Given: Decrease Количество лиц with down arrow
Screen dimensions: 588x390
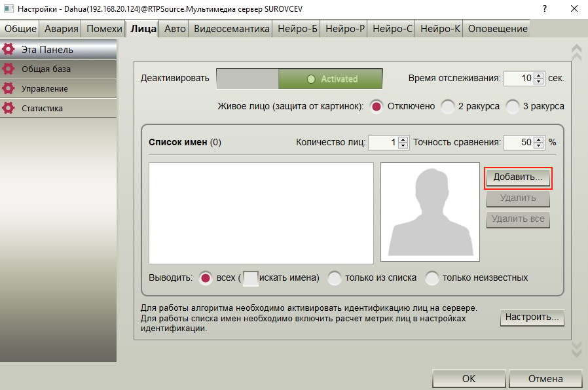Looking at the screenshot, I should 403,145.
